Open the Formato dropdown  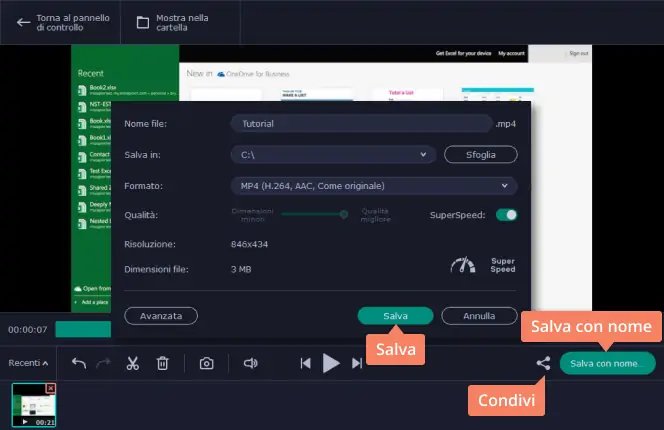[374, 186]
